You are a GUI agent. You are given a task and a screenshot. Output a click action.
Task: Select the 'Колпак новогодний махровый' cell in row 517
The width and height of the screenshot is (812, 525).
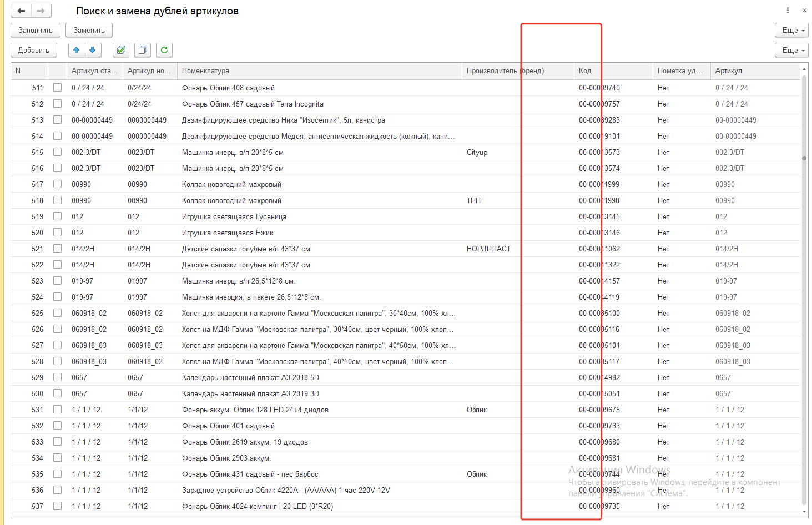pyautogui.click(x=231, y=184)
